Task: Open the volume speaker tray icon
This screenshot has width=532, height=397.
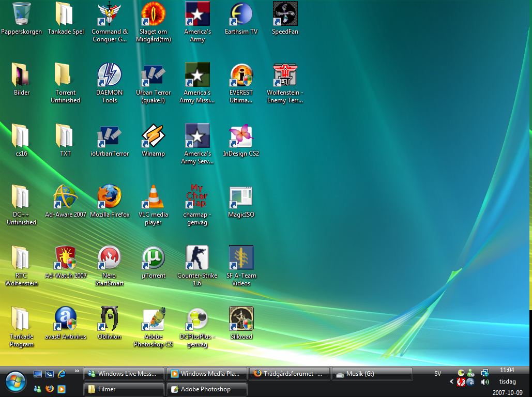Action: [485, 382]
